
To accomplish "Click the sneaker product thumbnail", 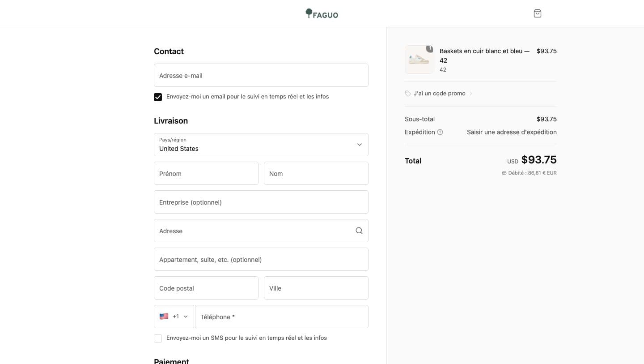I will point(419,60).
